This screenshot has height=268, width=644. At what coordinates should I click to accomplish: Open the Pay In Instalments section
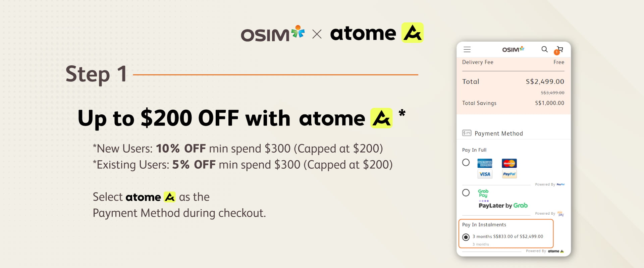(x=484, y=225)
